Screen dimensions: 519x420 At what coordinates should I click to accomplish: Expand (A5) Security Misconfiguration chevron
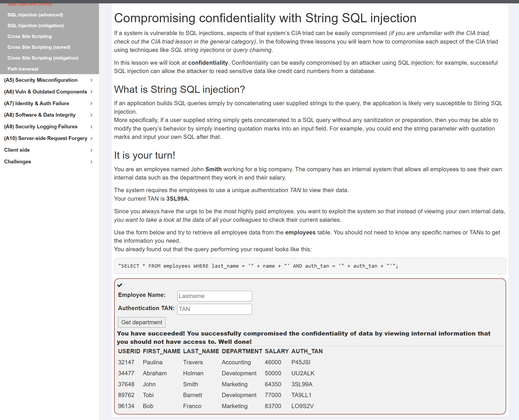pos(91,80)
